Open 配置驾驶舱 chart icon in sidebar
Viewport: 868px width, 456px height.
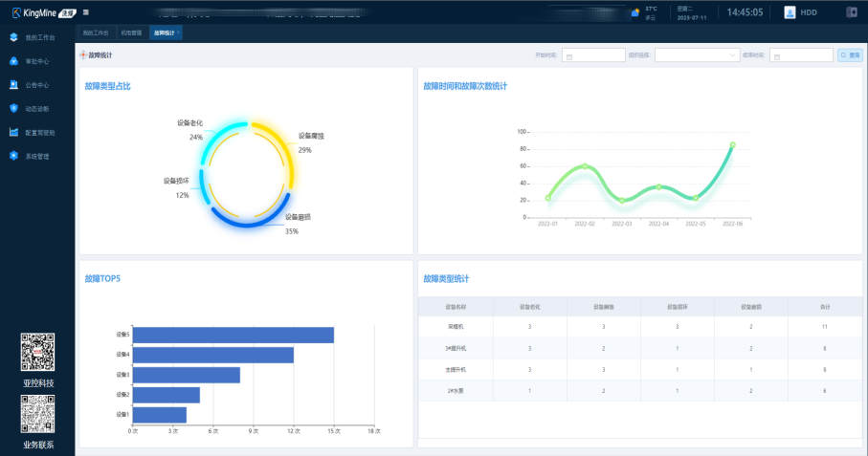tap(13, 132)
